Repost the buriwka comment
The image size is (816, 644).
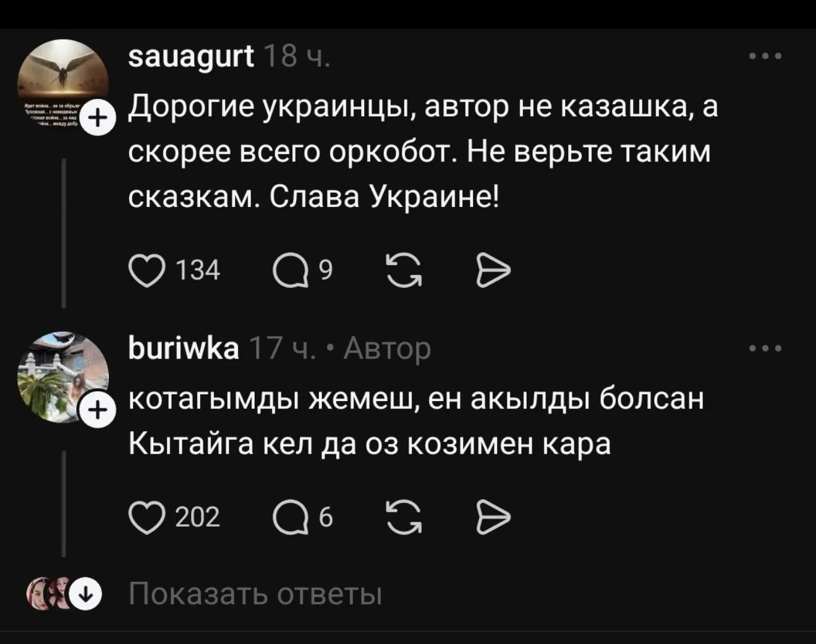tap(404, 518)
